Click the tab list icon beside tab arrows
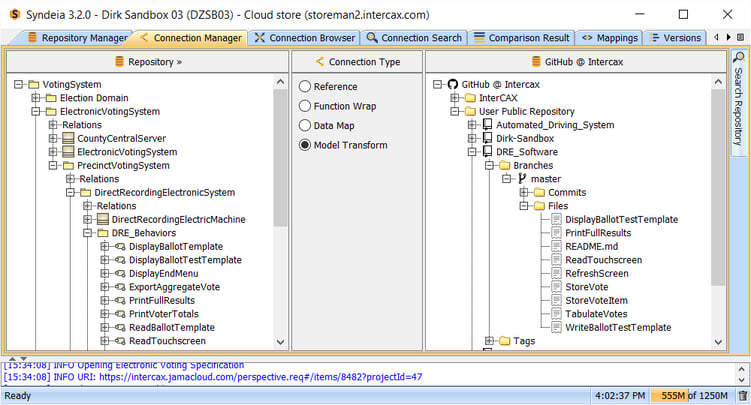751x405 pixels. 740,37
